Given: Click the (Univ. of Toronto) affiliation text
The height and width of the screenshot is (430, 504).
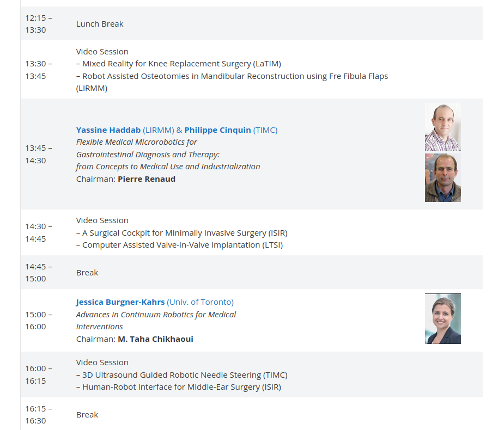Looking at the screenshot, I should click(x=201, y=302).
